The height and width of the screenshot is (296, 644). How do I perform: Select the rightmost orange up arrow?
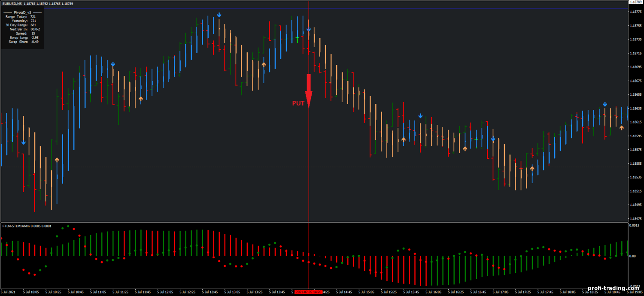coord(621,127)
